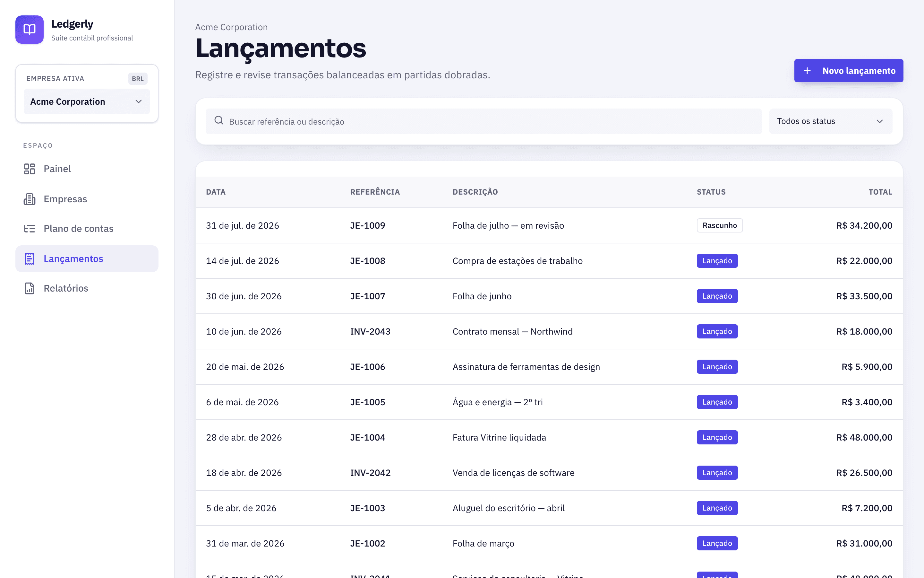924x578 pixels.
Task: Click the Lançado badge on JE-1005
Action: click(717, 402)
